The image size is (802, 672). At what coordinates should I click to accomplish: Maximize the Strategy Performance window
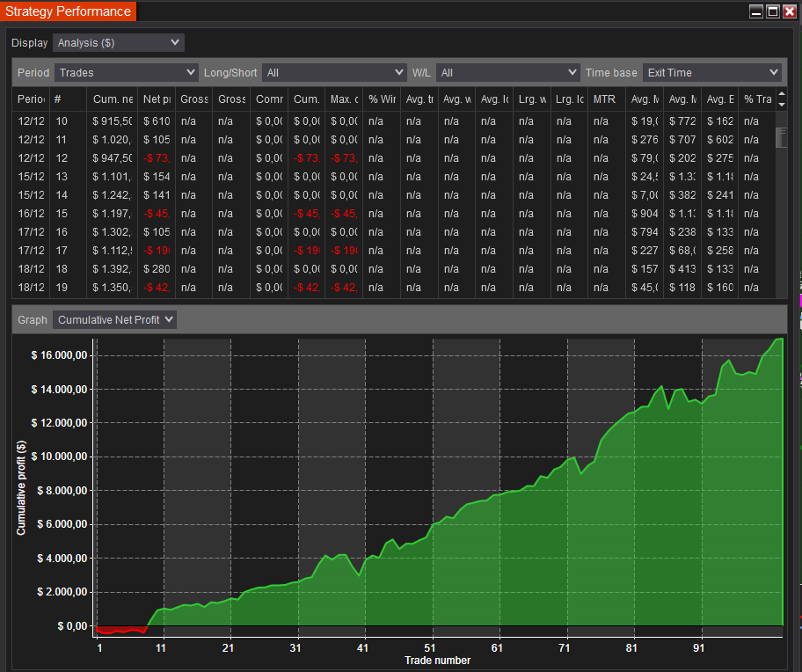coord(773,11)
